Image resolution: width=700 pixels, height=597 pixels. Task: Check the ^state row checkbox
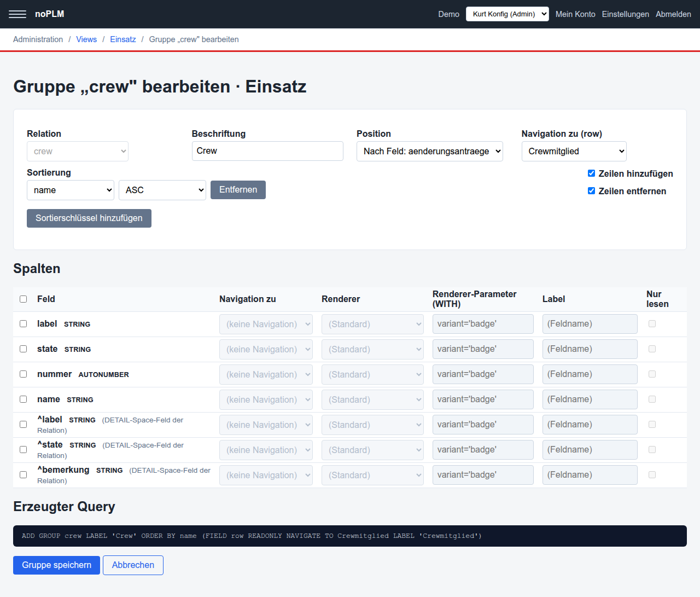point(24,450)
